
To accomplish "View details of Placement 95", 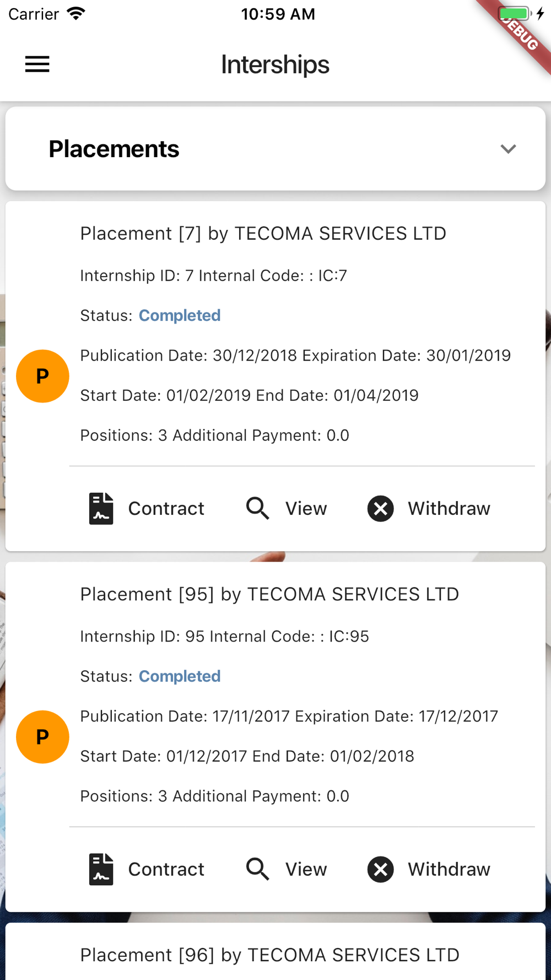I will click(287, 869).
